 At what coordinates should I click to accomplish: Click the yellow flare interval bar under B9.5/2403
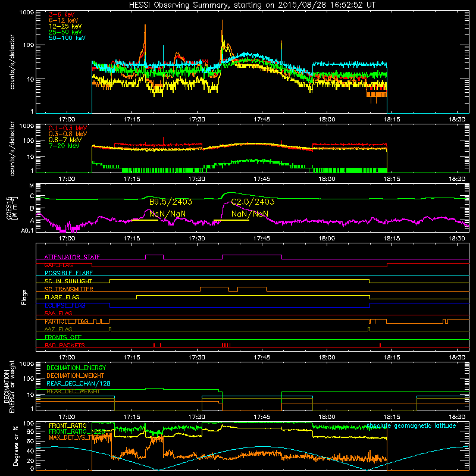pyautogui.click(x=145, y=220)
